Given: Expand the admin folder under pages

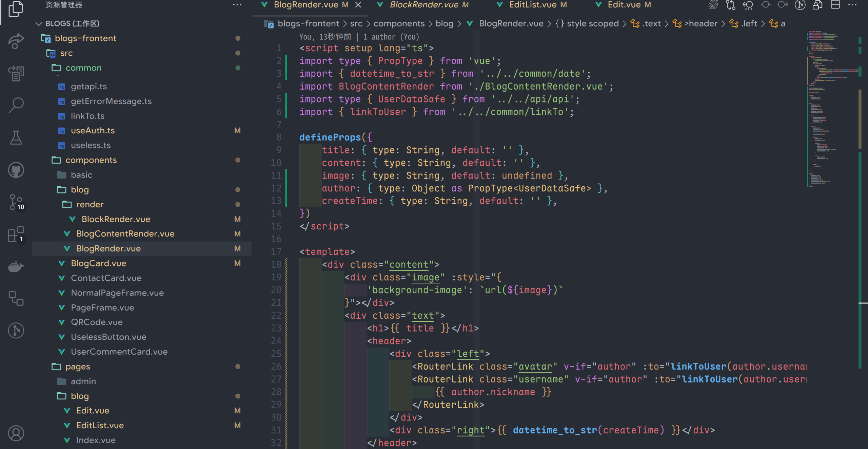Looking at the screenshot, I should point(83,381).
